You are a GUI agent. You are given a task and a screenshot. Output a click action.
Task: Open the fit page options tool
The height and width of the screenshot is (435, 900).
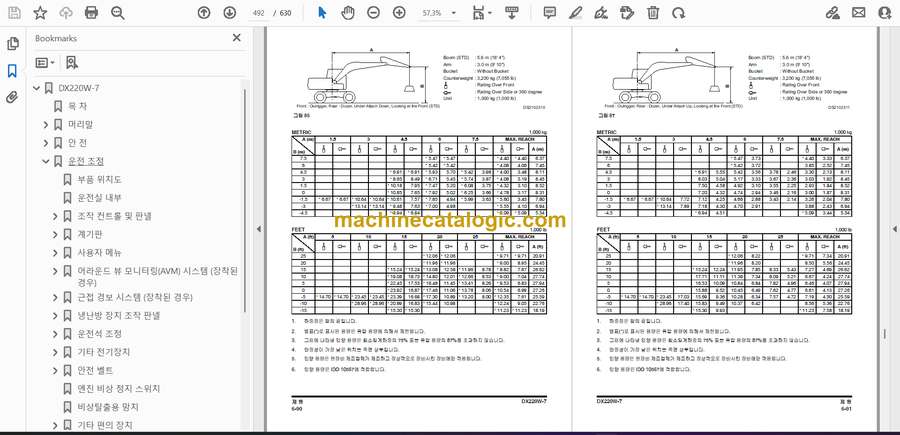click(x=482, y=13)
